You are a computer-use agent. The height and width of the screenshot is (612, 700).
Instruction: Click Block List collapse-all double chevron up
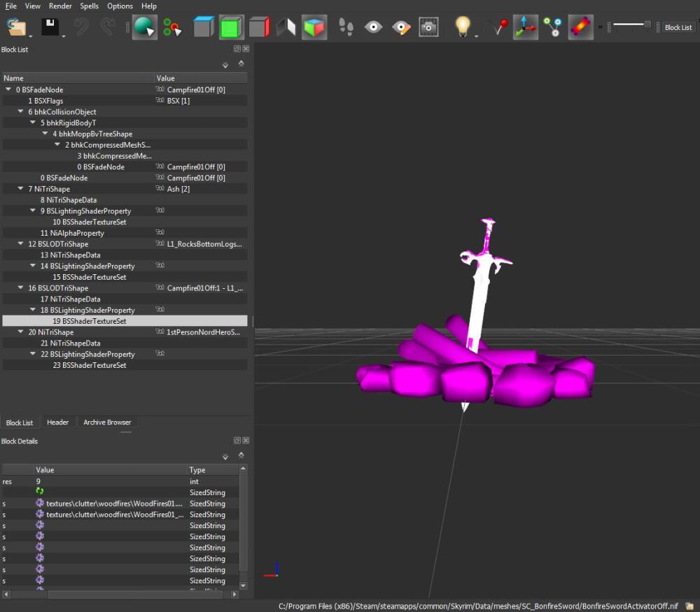[241, 64]
